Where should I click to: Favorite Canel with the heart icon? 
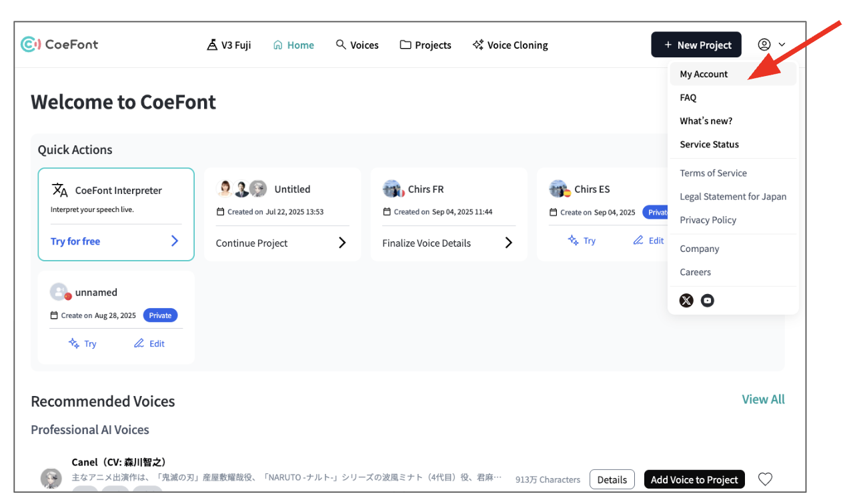click(766, 479)
